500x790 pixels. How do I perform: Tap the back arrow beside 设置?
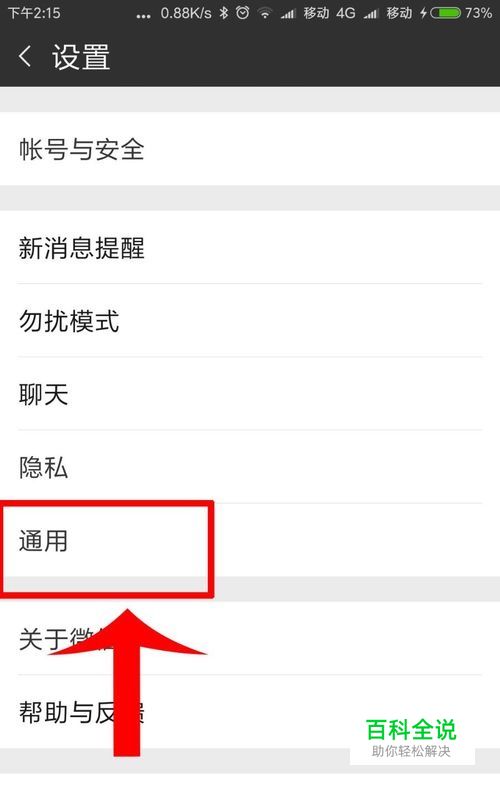pos(25,56)
